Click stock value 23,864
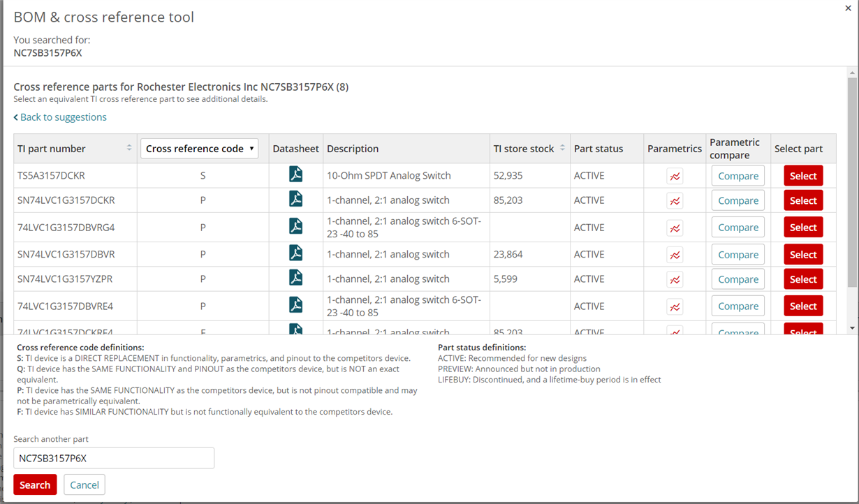859x504 pixels. [508, 254]
